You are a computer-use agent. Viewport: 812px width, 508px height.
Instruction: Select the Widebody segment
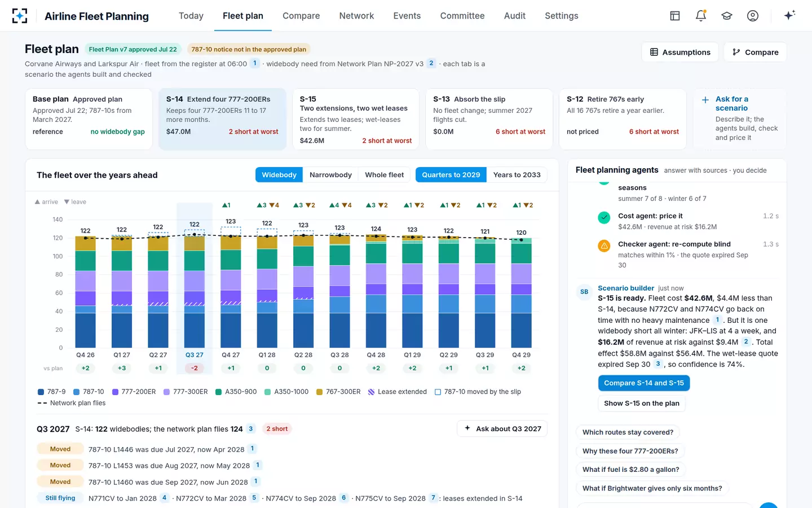tap(279, 175)
